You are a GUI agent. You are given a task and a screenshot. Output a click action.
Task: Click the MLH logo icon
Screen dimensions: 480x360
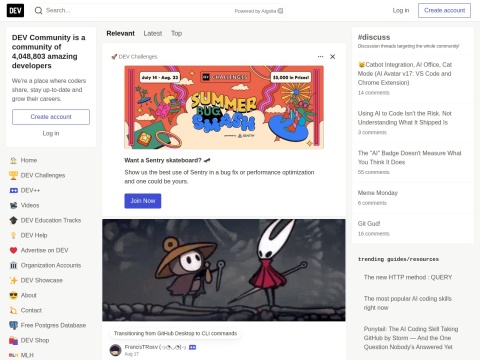coord(13,355)
